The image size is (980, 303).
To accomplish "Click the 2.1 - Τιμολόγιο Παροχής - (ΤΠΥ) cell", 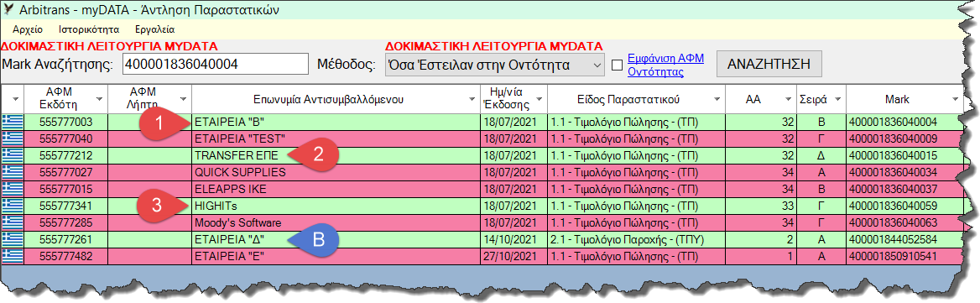I will [636, 239].
